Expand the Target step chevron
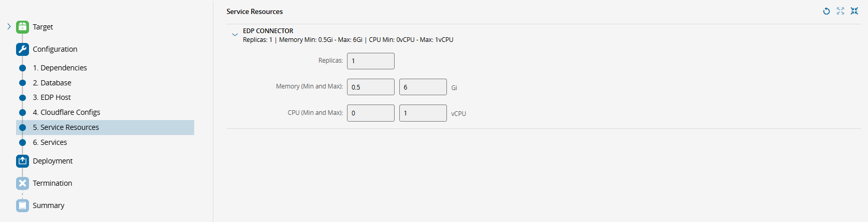The width and height of the screenshot is (868, 222). click(9, 26)
